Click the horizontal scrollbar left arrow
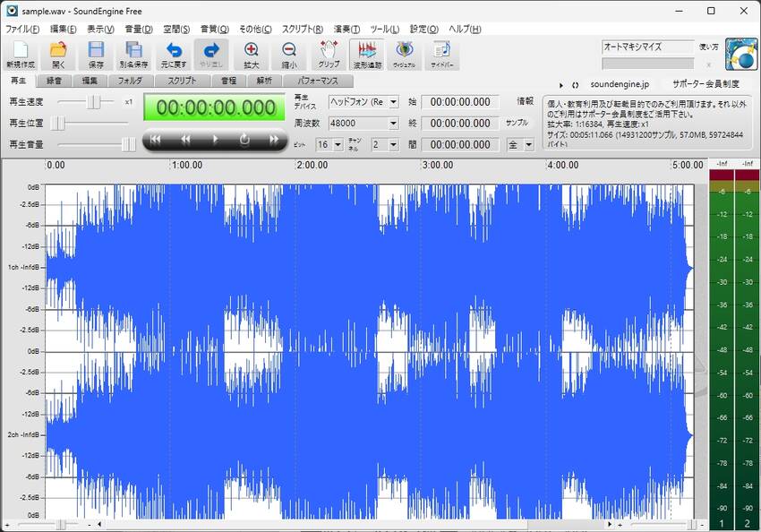Screen dimensions: 761x532 [99, 525]
